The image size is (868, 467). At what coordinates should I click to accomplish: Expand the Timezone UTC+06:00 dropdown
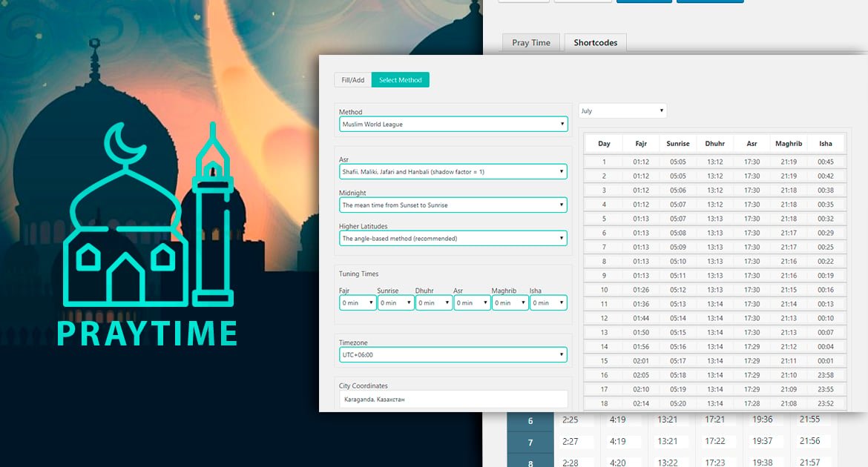453,355
